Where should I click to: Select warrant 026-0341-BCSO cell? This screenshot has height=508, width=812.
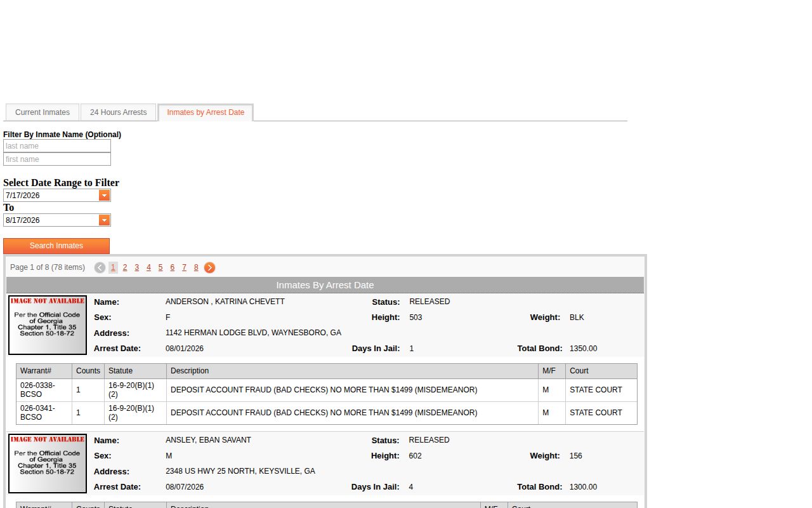point(44,413)
